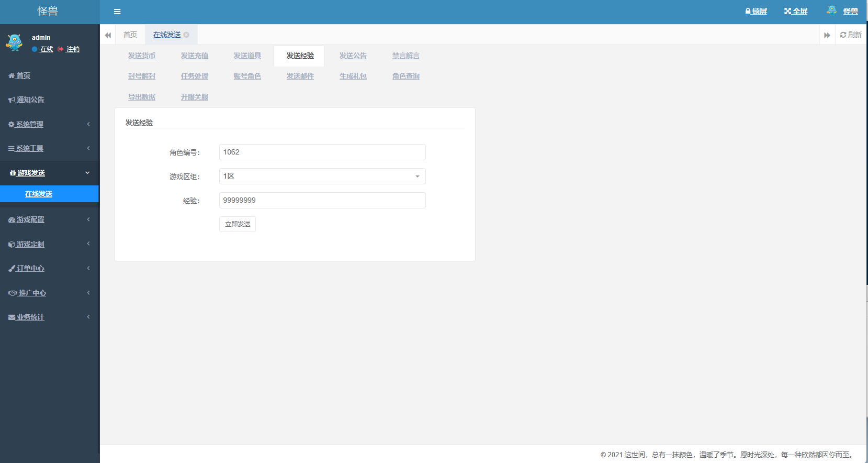Toggle the hamburger sidebar menu icon
The image size is (868, 463).
(117, 12)
